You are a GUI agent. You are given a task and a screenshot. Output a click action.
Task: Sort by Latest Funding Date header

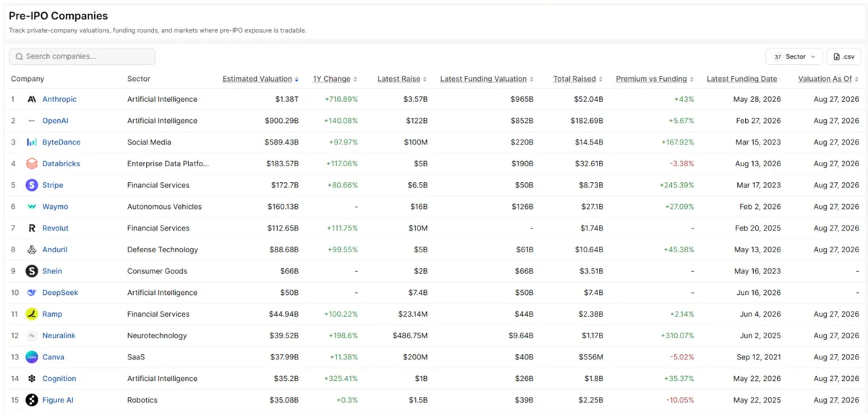(x=744, y=79)
